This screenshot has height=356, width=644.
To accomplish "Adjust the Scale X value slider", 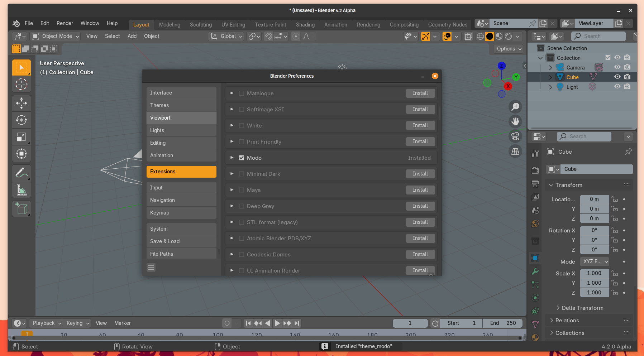I will [594, 273].
